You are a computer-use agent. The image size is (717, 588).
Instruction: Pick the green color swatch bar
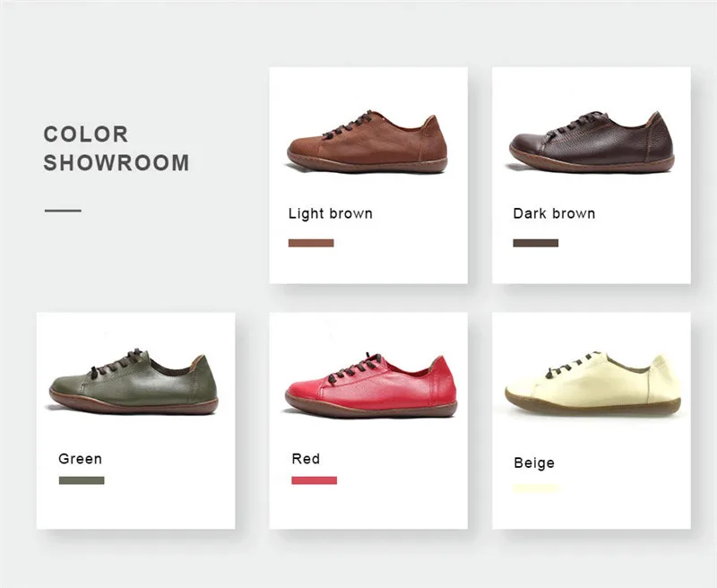pos(82,480)
